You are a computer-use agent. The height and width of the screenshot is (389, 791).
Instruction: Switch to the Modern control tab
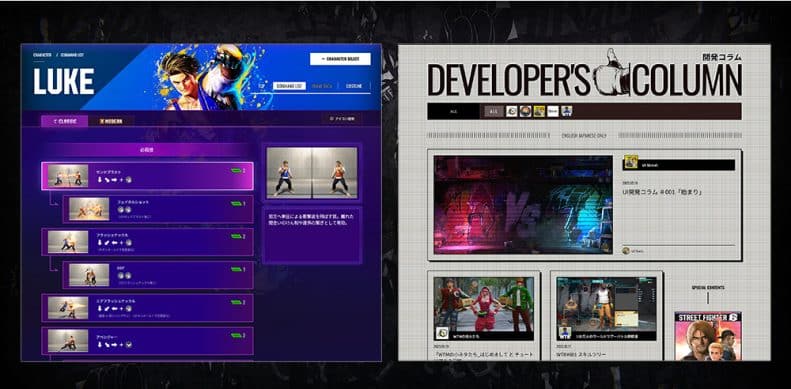110,121
